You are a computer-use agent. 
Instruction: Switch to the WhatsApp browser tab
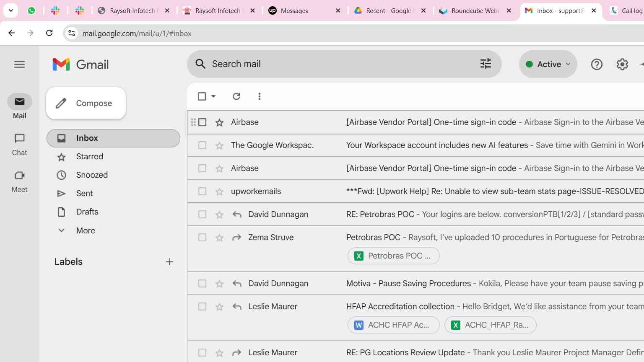(31, 10)
